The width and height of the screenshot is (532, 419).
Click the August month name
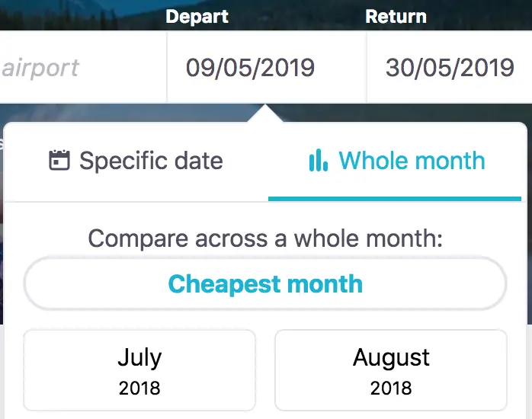(x=391, y=358)
